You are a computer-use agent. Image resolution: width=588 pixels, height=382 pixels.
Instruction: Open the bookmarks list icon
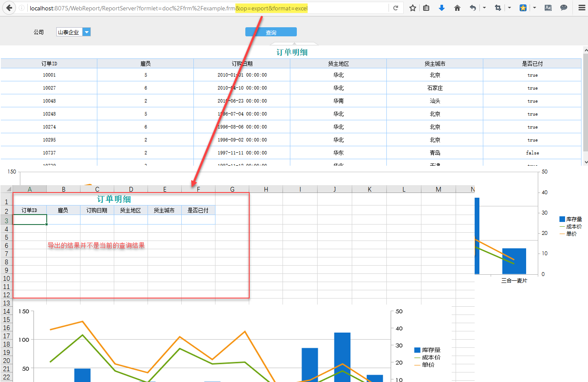[426, 8]
